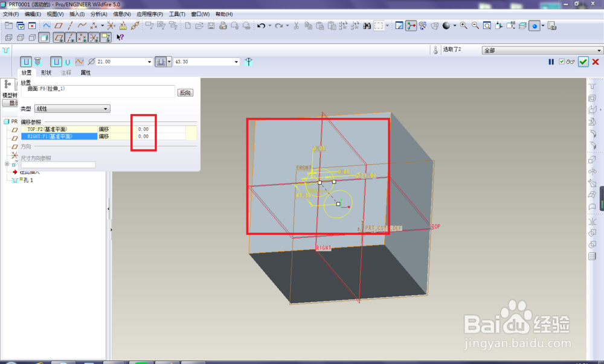Click the repaint screen icon
The image size is (604, 364).
coord(399,26)
